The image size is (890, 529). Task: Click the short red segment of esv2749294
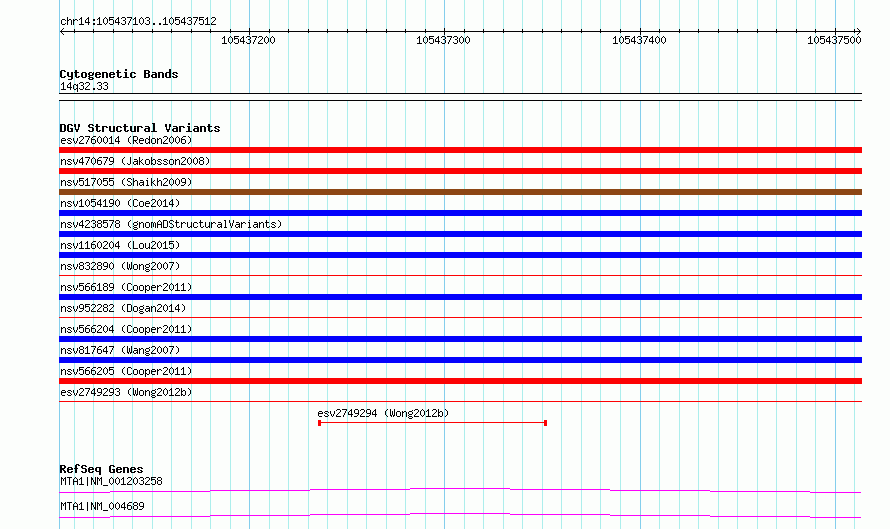coord(433,423)
